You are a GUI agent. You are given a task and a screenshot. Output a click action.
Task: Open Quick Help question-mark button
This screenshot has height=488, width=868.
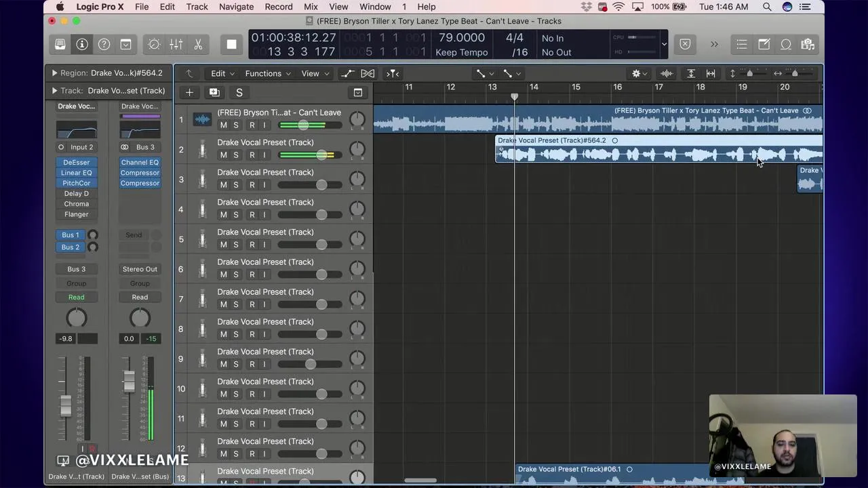coord(104,44)
